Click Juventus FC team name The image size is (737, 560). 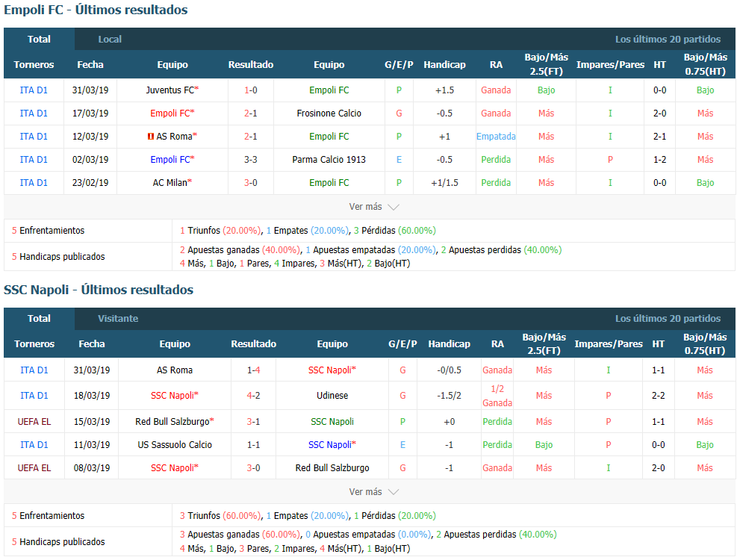pyautogui.click(x=170, y=90)
